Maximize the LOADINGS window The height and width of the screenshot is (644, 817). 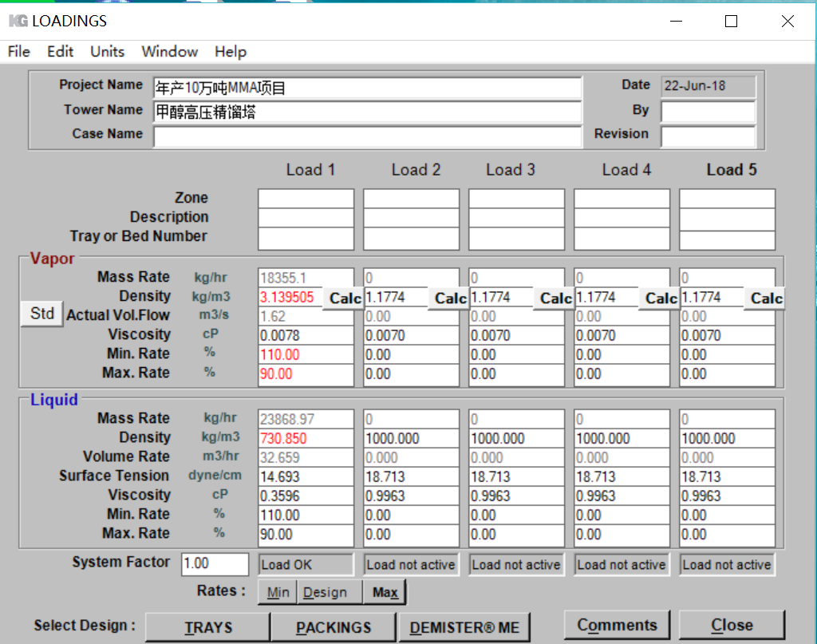[731, 21]
